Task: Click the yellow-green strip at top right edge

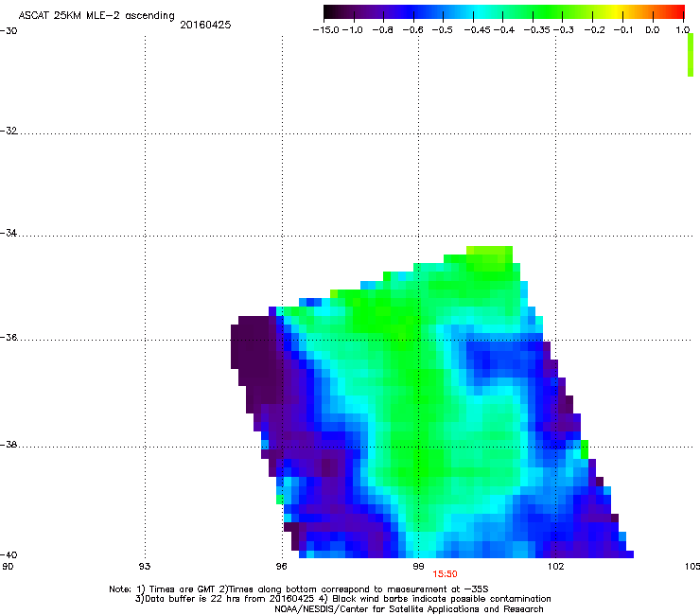Action: [x=691, y=55]
